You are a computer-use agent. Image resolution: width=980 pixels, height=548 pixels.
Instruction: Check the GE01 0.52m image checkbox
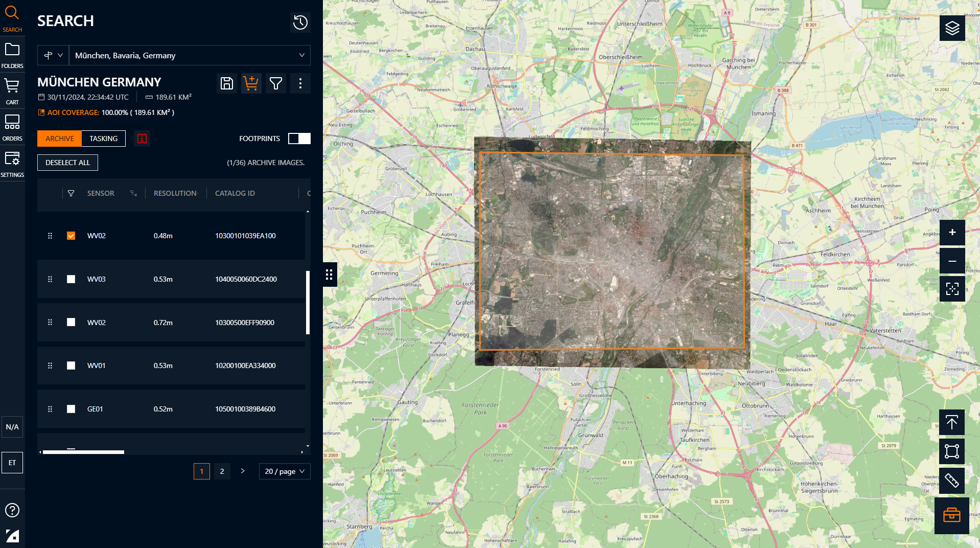71,409
